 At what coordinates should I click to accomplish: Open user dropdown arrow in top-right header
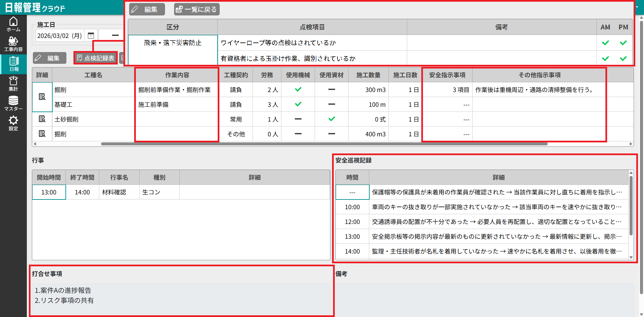(x=637, y=7)
